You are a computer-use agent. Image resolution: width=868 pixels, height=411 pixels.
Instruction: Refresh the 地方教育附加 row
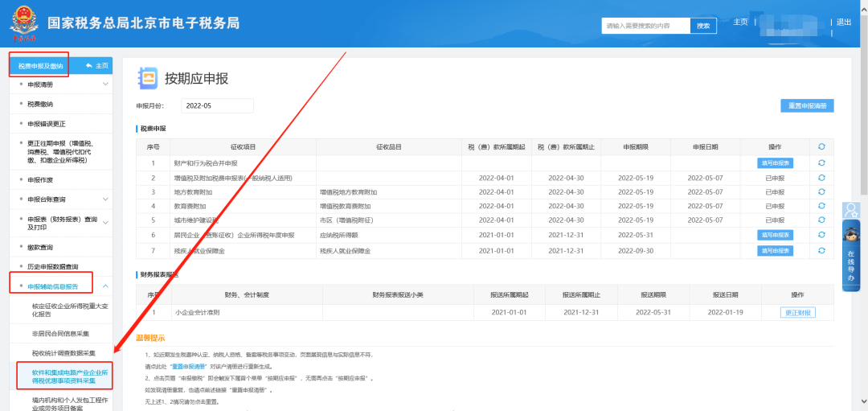821,191
